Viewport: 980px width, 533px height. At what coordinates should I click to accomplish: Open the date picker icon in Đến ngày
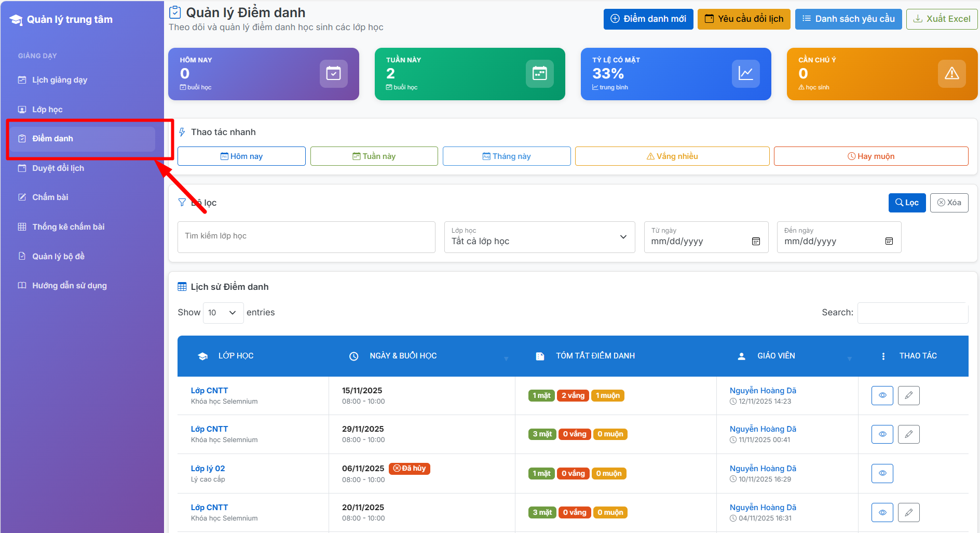pos(889,242)
